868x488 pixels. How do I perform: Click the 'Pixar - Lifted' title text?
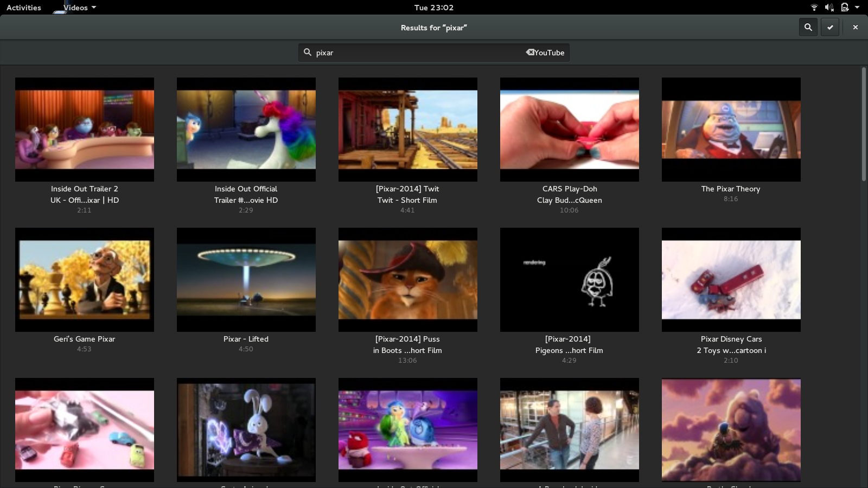tap(246, 339)
